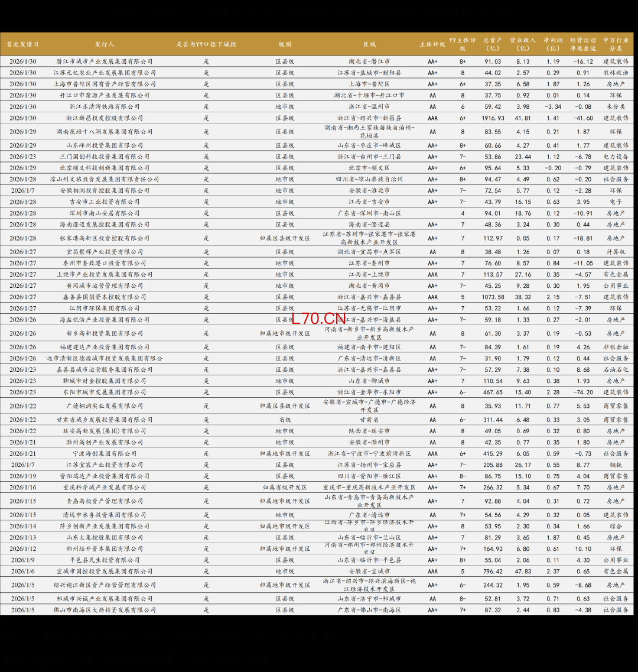
Task: Click issuer 甘肃省城乡发展投资集团有限公司
Action: point(105,420)
